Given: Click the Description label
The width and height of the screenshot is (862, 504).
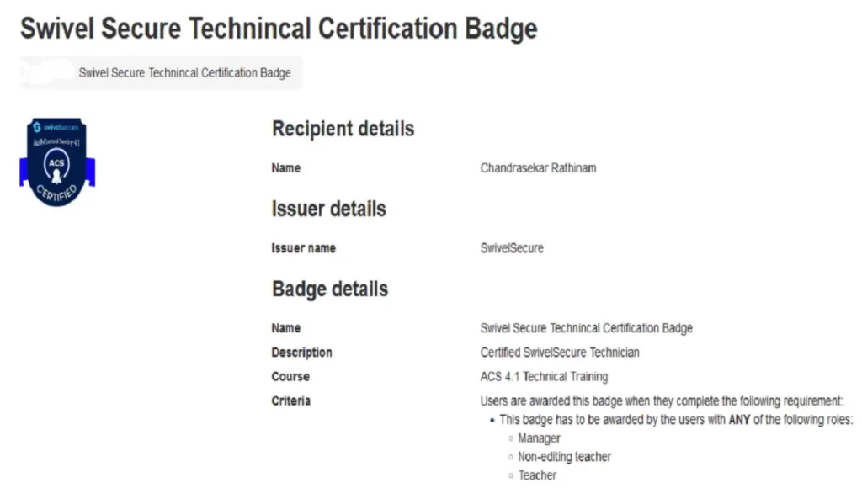Looking at the screenshot, I should pyautogui.click(x=302, y=353).
